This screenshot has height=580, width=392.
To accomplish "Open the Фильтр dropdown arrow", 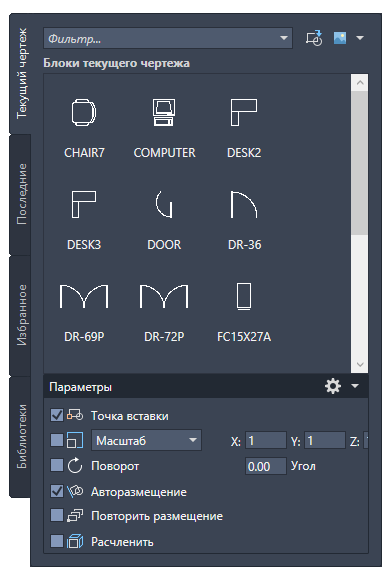I will (x=284, y=38).
